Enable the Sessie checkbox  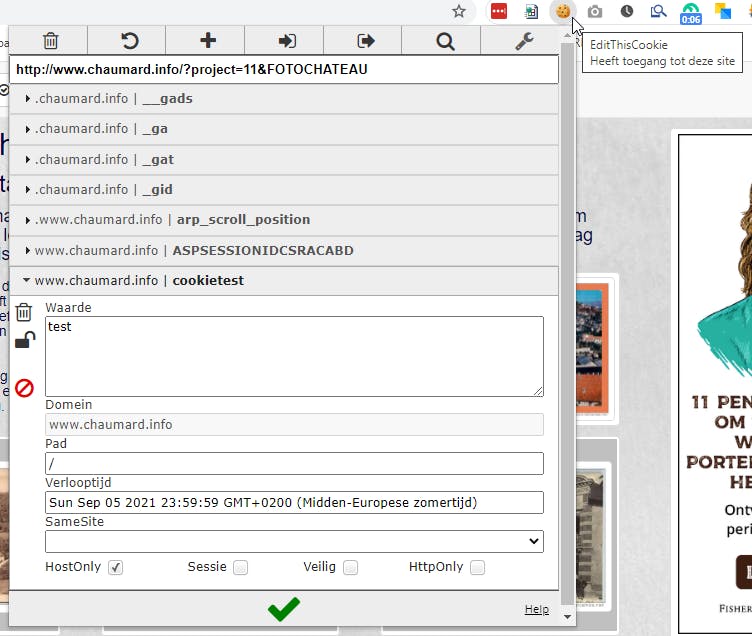[x=240, y=567]
